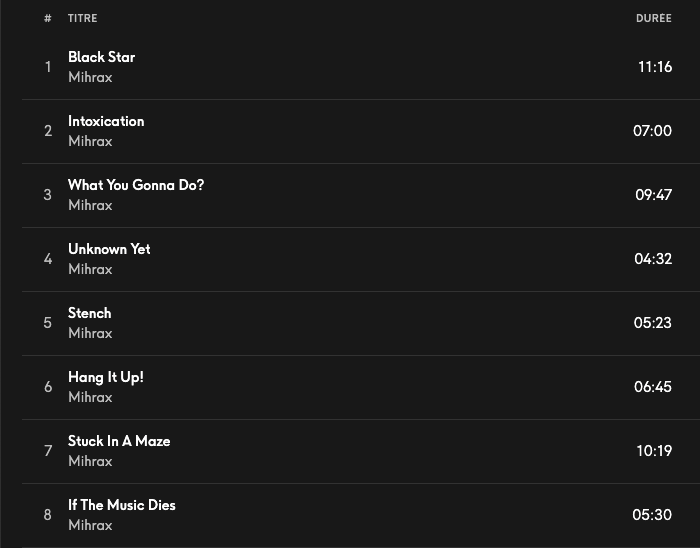The image size is (700, 548).
Task: Click Mihrax link under If The Music Dies
Action: click(90, 525)
